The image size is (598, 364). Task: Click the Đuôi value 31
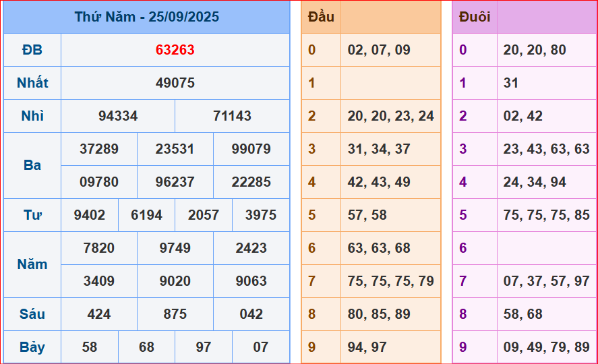pyautogui.click(x=510, y=83)
